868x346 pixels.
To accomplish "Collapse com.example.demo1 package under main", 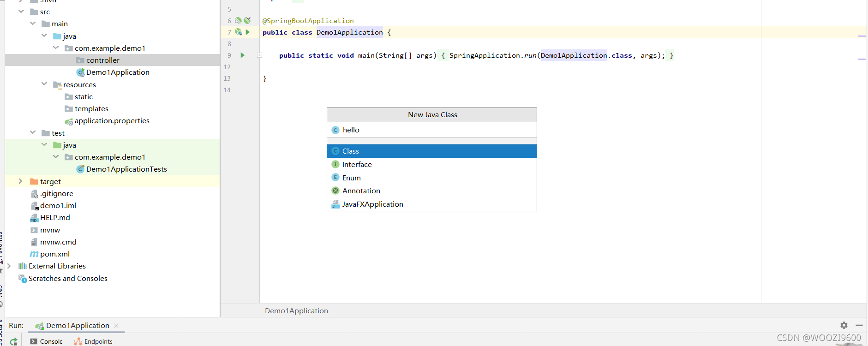I will click(56, 48).
